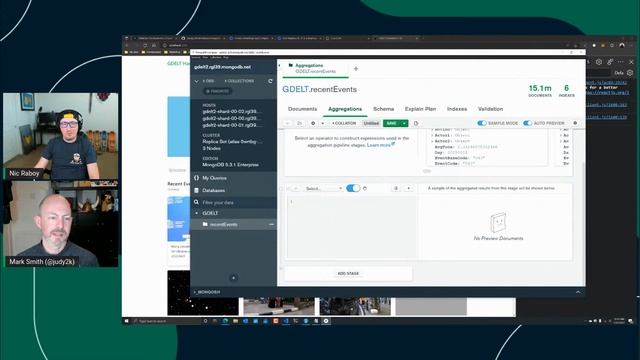The height and width of the screenshot is (360, 640).
Task: Open the Indexes tab
Action: 457,109
